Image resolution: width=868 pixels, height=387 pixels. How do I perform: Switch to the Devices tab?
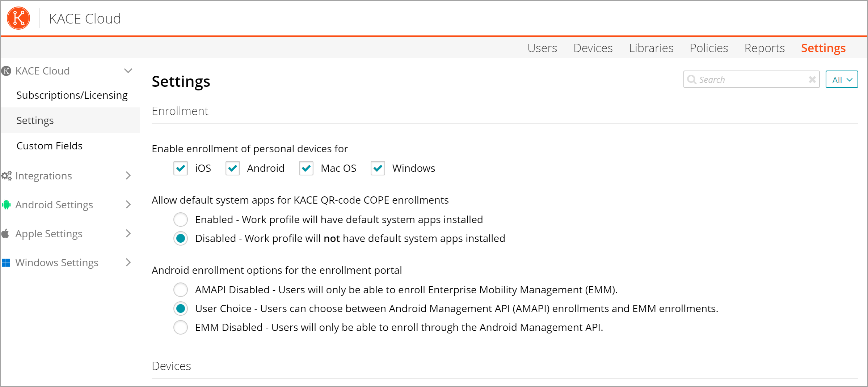point(593,48)
